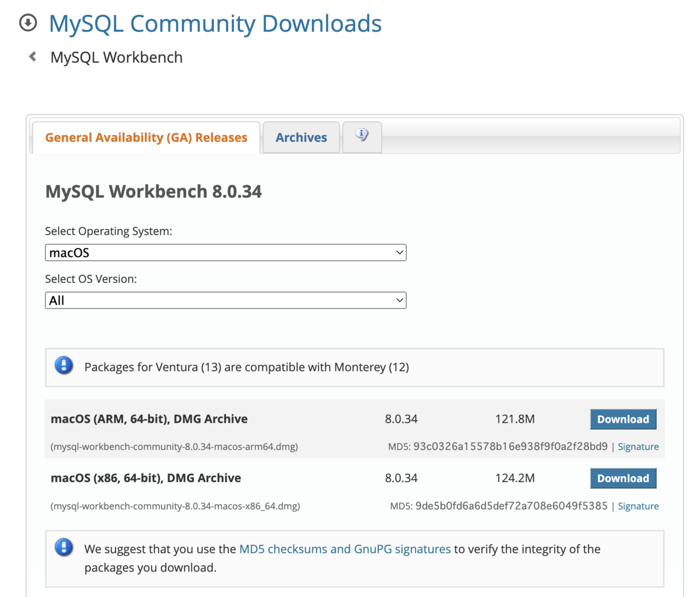This screenshot has height=597, width=700.
Task: Click the circled download arrow icon
Action: 29,23
